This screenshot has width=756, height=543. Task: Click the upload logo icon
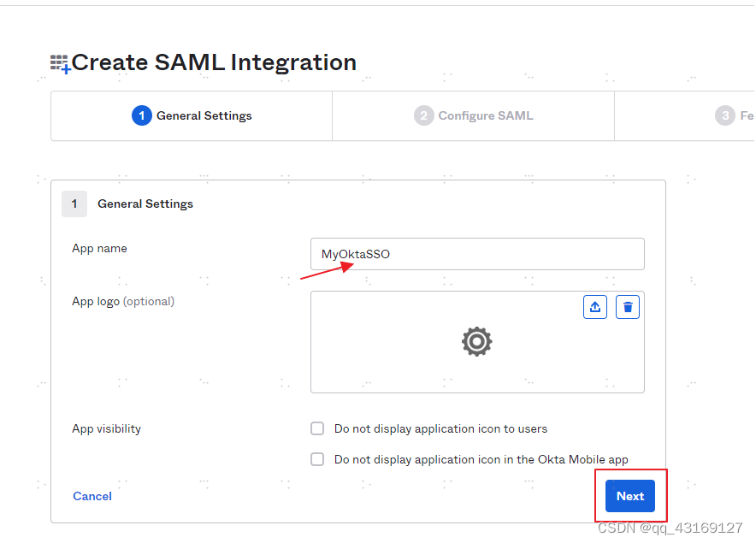pyautogui.click(x=595, y=306)
